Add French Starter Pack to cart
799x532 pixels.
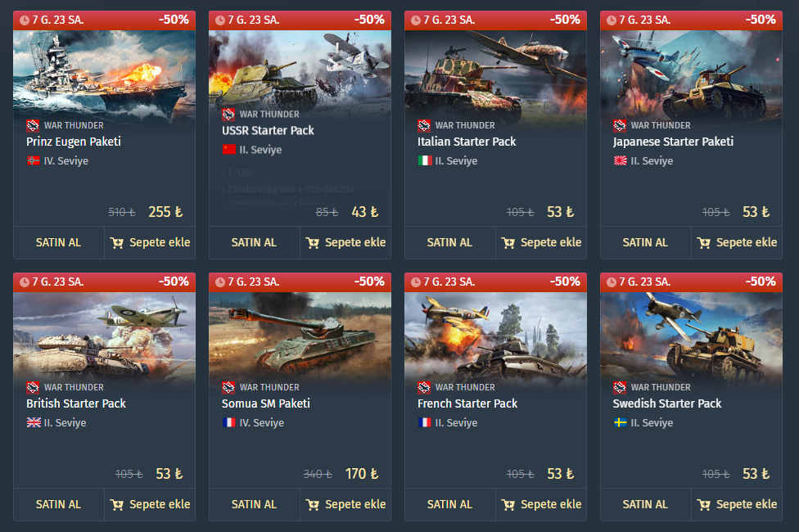click(541, 504)
